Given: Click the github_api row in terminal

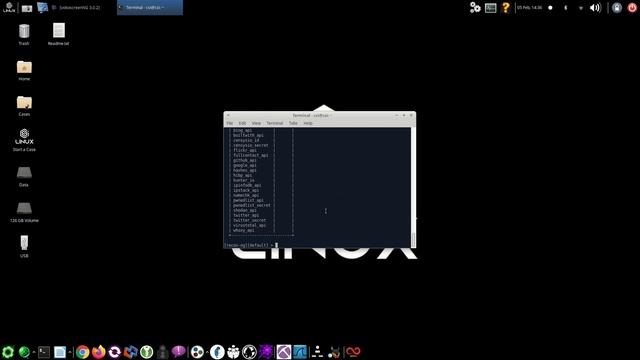Looking at the screenshot, I should pyautogui.click(x=245, y=160).
